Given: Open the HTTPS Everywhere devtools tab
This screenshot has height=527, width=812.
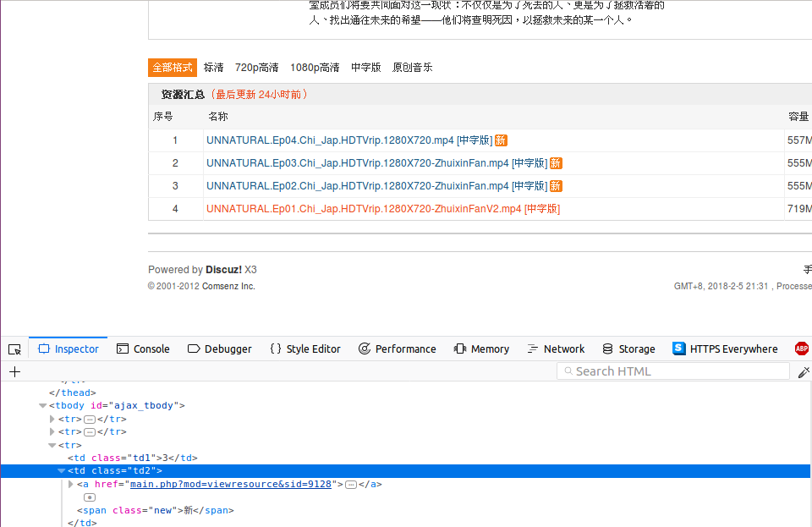Looking at the screenshot, I should (x=725, y=349).
